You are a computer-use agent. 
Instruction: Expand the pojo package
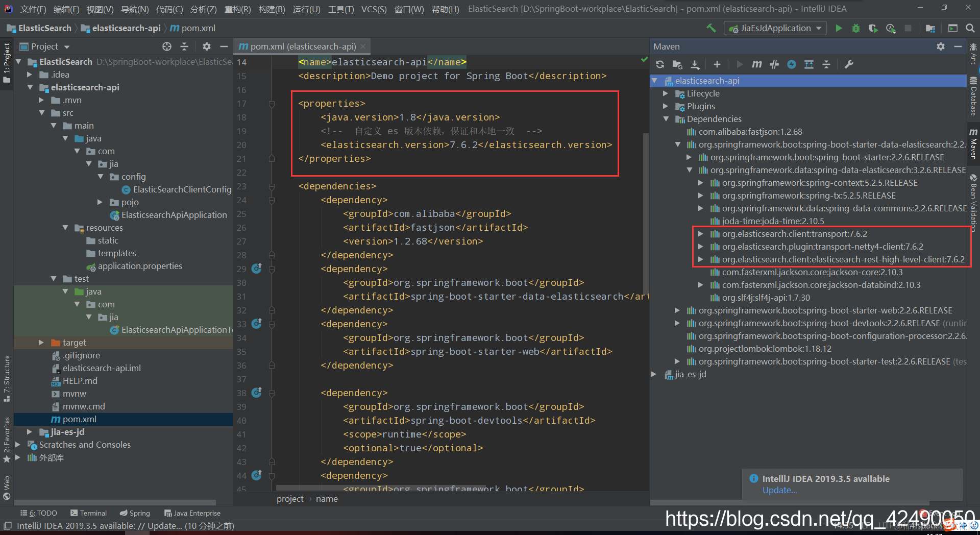(x=100, y=202)
